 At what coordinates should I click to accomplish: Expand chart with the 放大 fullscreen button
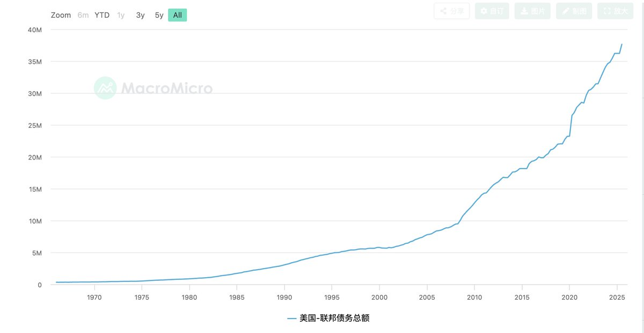pyautogui.click(x=615, y=11)
